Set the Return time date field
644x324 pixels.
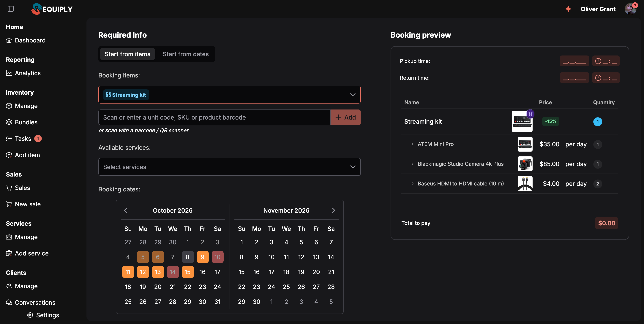click(574, 78)
